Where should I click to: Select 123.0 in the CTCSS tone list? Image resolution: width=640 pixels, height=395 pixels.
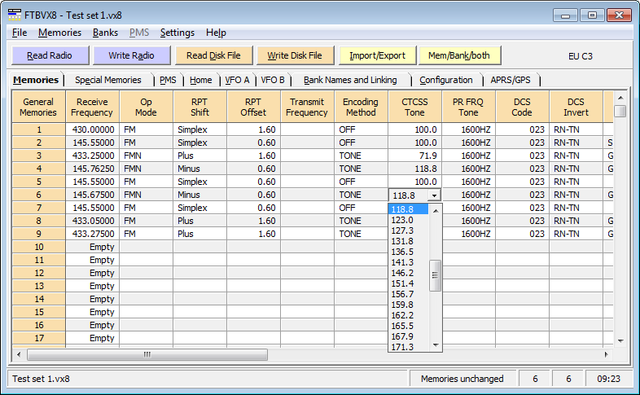408,220
